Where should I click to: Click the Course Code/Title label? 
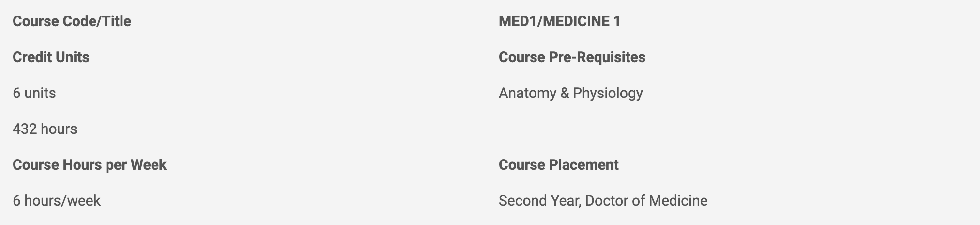point(72,21)
